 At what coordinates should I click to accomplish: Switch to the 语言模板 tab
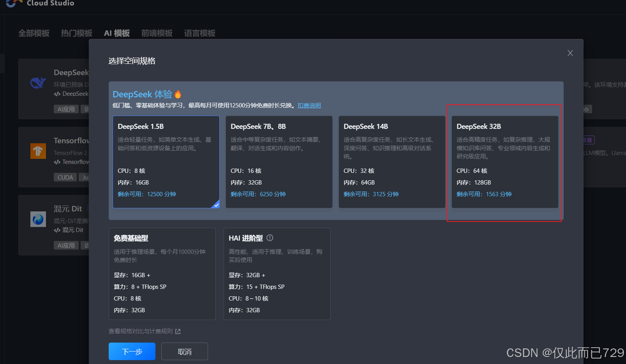(200, 33)
